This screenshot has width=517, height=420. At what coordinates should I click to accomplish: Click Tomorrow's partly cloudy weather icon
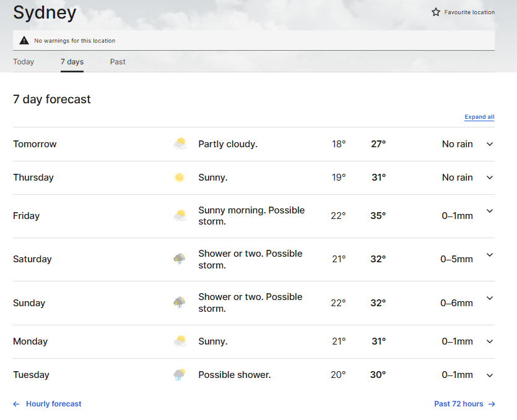(180, 144)
